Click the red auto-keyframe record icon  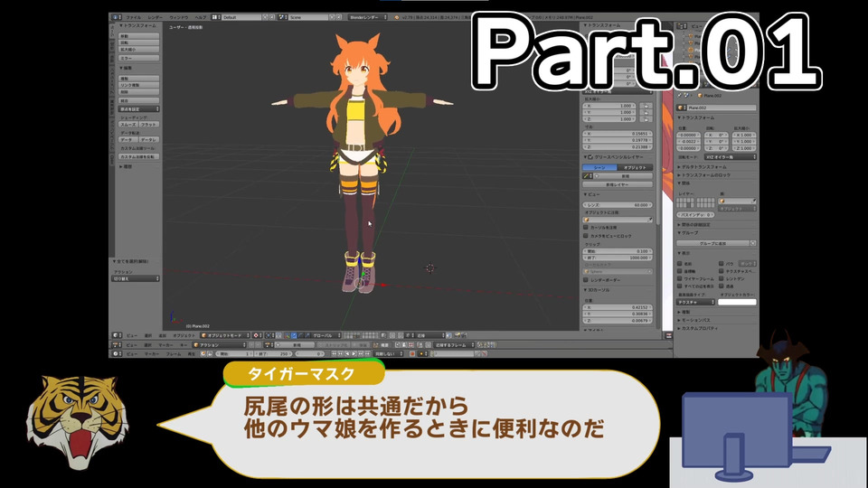click(412, 353)
